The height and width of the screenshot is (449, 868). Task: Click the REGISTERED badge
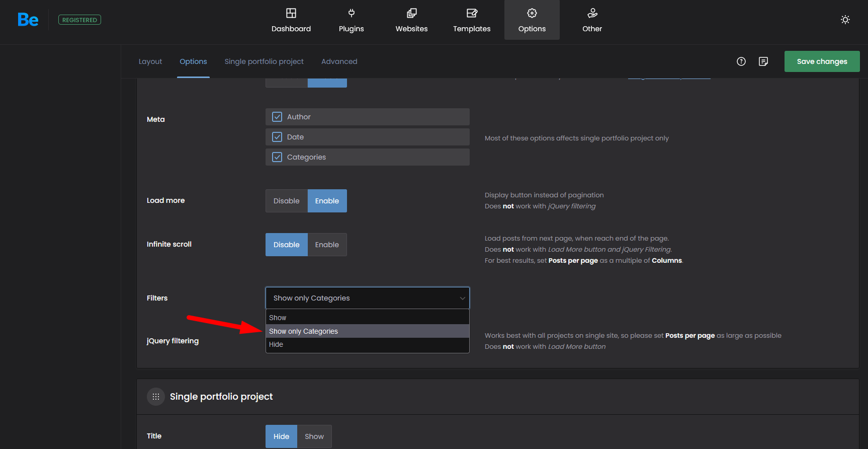click(79, 20)
